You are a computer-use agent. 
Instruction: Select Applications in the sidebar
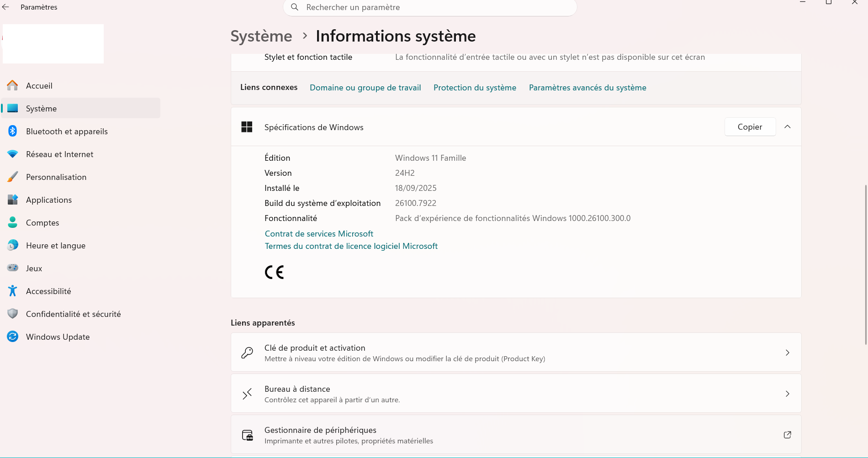81,200
